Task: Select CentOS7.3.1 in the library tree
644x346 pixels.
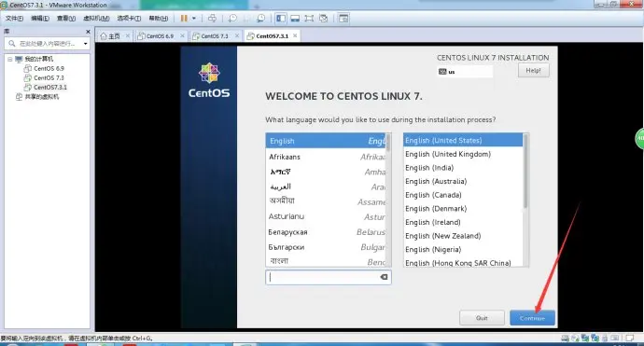Action: [50, 88]
